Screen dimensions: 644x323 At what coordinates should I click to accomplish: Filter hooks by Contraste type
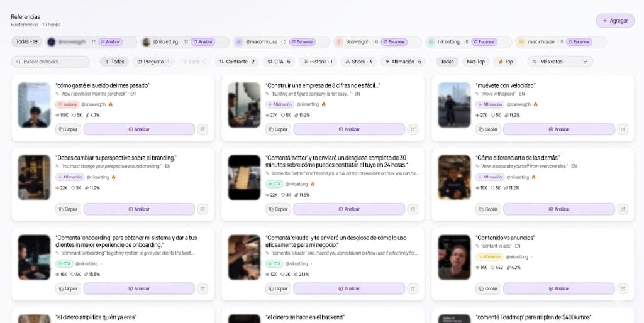237,62
